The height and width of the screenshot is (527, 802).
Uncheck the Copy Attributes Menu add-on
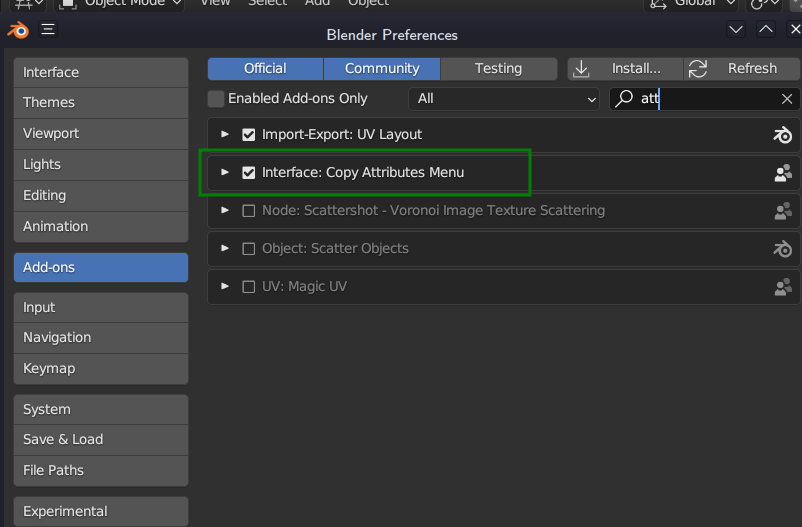pos(249,172)
